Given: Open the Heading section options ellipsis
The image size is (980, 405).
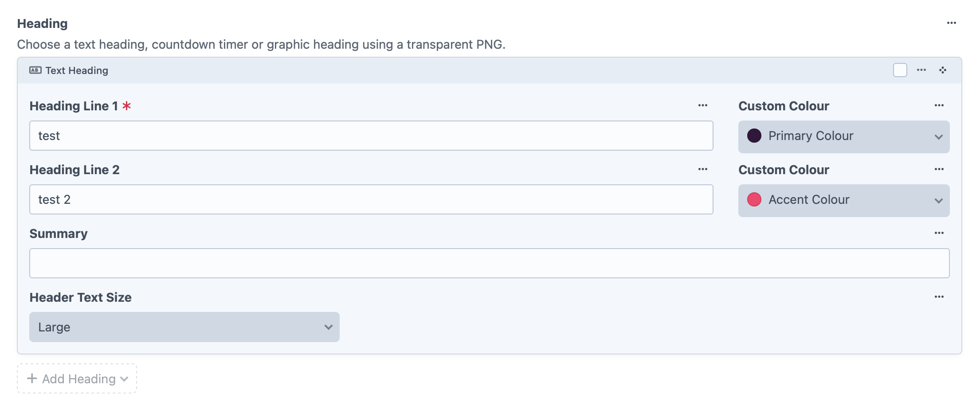Looking at the screenshot, I should point(951,23).
